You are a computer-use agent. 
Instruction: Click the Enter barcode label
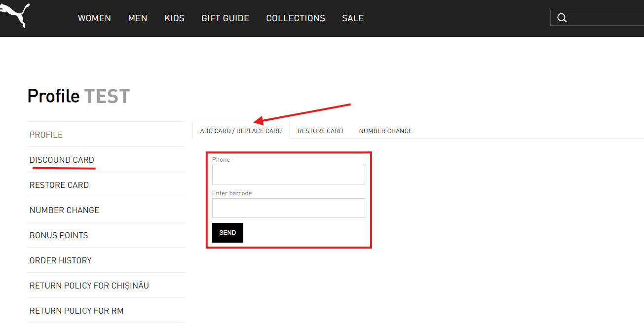232,193
